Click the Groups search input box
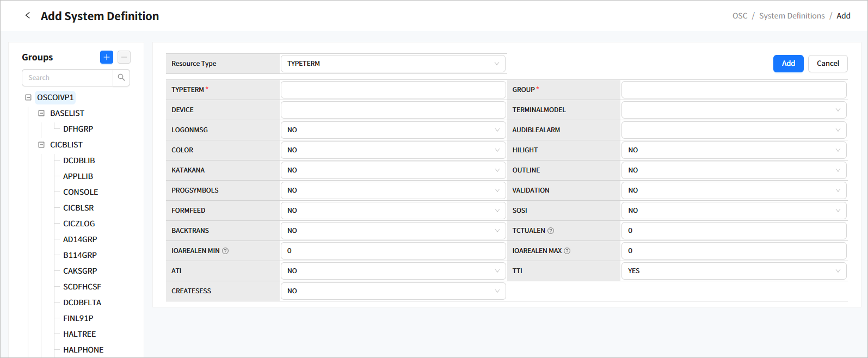868x358 pixels. (67, 78)
